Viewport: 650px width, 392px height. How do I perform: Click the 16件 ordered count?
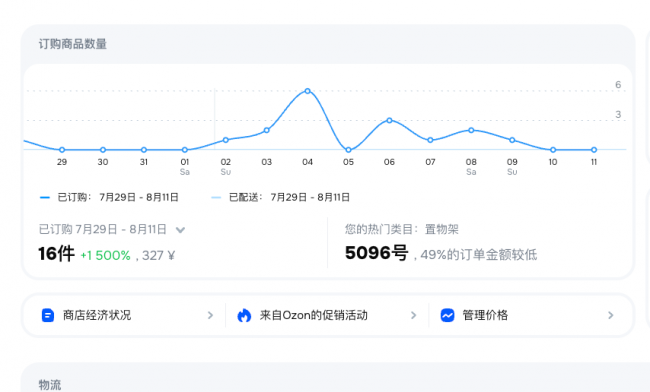click(56, 254)
